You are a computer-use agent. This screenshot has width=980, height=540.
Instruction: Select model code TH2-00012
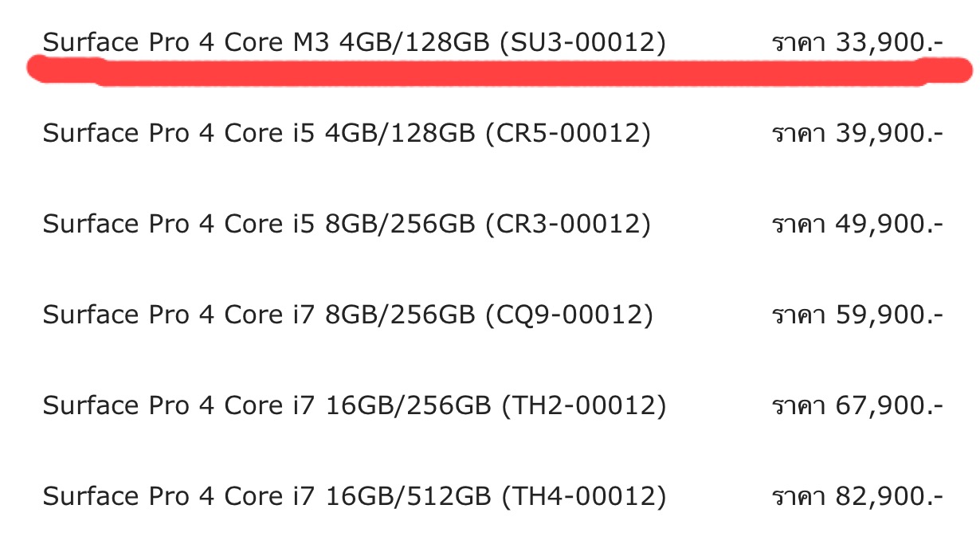point(582,406)
